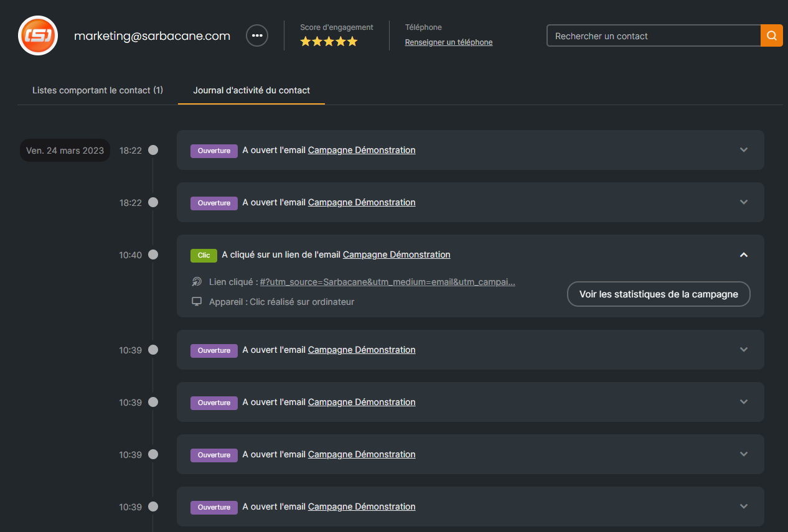The width and height of the screenshot is (788, 532).
Task: Click the green Clic badge
Action: point(204,255)
